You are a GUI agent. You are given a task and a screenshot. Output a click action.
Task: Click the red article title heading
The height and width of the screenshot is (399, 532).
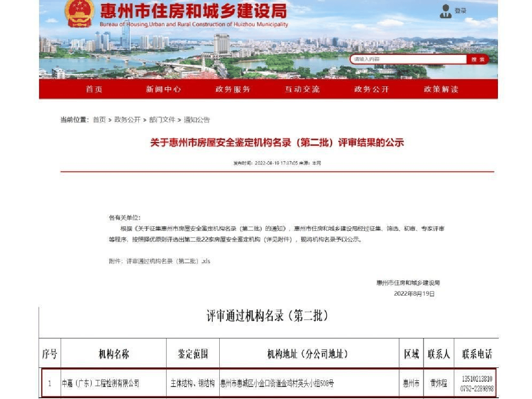coord(277,143)
